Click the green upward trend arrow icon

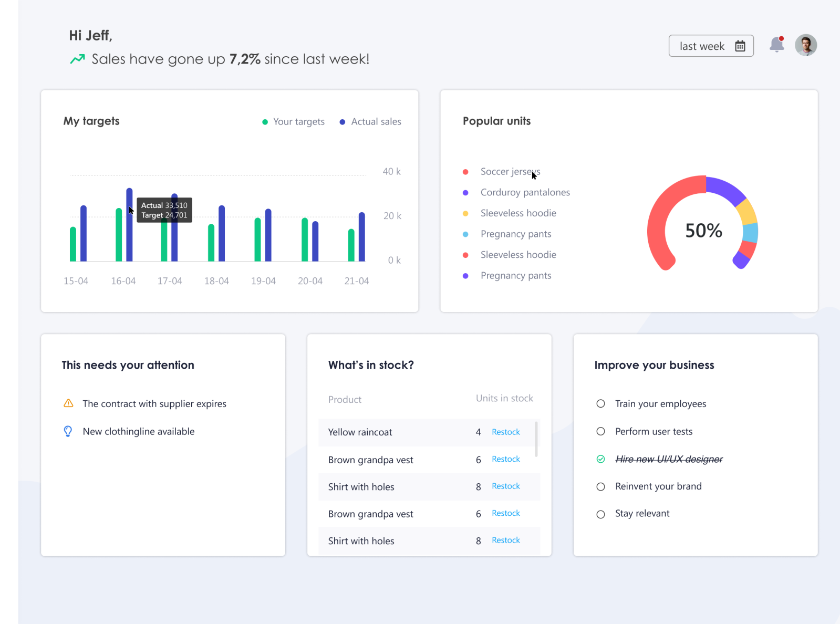(x=77, y=59)
